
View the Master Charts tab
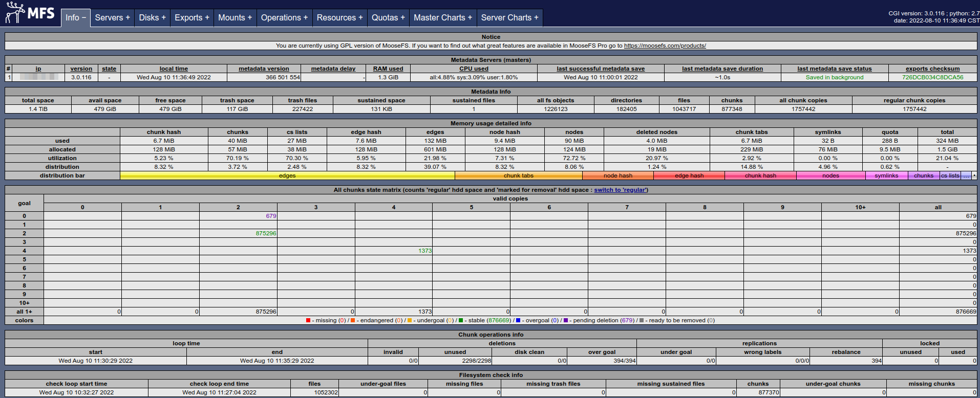click(443, 17)
